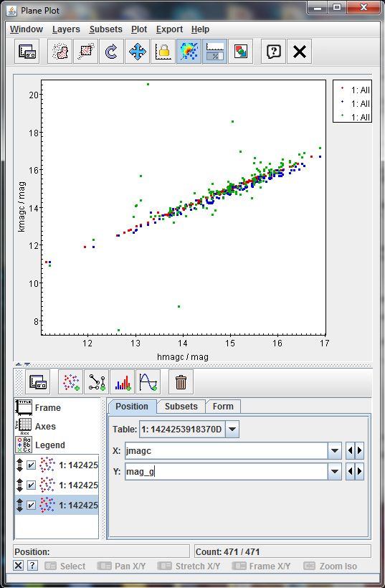This screenshot has height=588, width=385.
Task: Click into the X field containing jmagc
Action: [x=227, y=451]
